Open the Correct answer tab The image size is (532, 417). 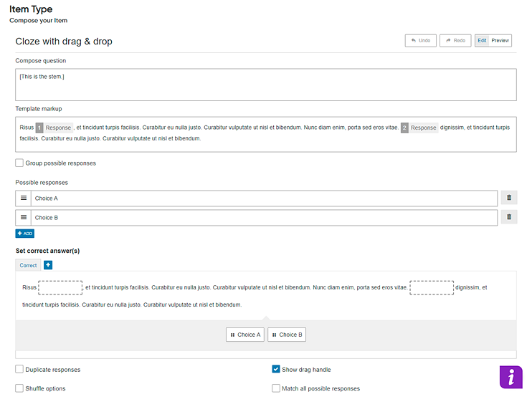pyautogui.click(x=28, y=265)
